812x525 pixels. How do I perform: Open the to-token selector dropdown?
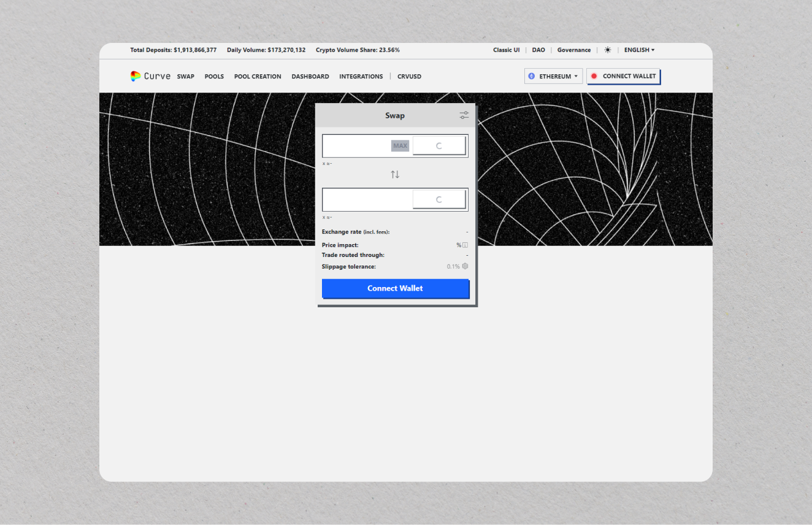click(x=439, y=199)
